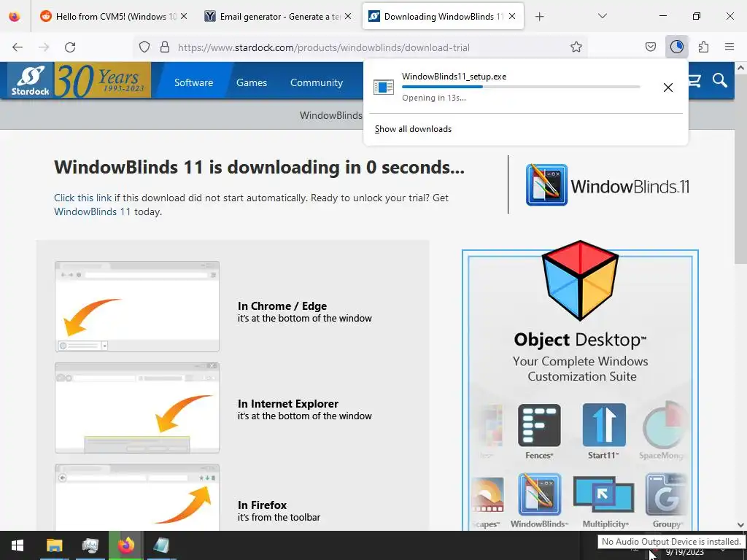Viewport: 747px width, 560px height.
Task: Click the WindowBlinds11_setup.exe file icon
Action: pyautogui.click(x=384, y=87)
